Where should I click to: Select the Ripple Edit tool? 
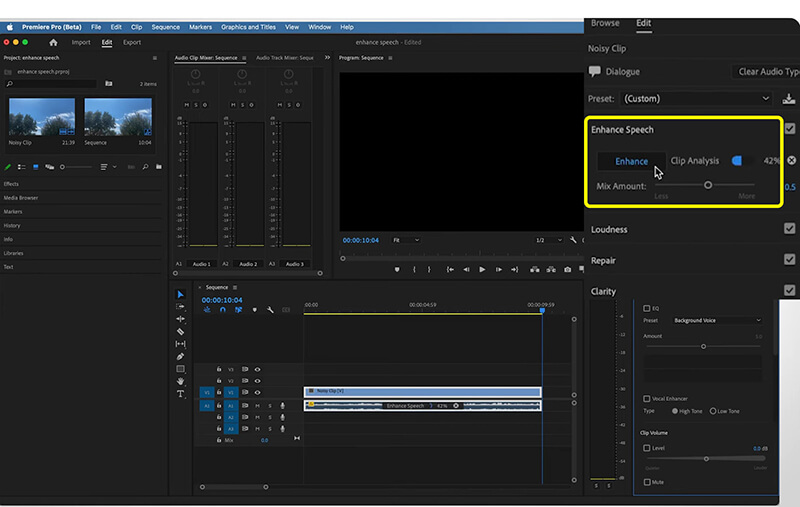pyautogui.click(x=180, y=319)
